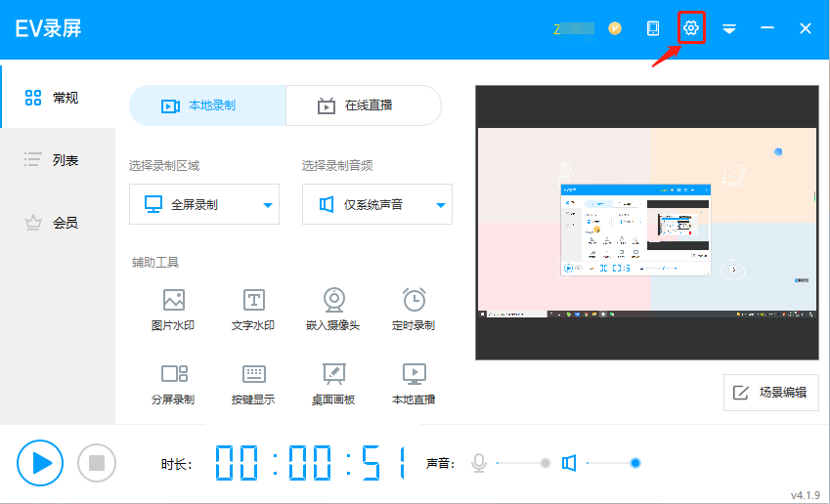Image resolution: width=830 pixels, height=504 pixels.
Task: Expand the 全屏录制 recording area dropdown
Action: tap(204, 204)
